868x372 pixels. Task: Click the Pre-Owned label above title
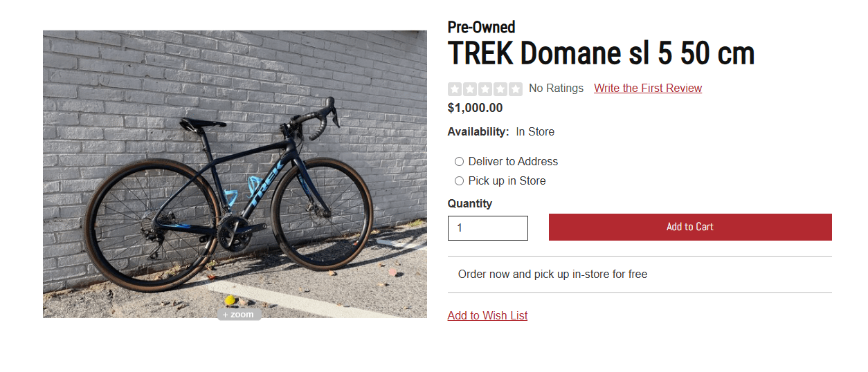point(481,27)
